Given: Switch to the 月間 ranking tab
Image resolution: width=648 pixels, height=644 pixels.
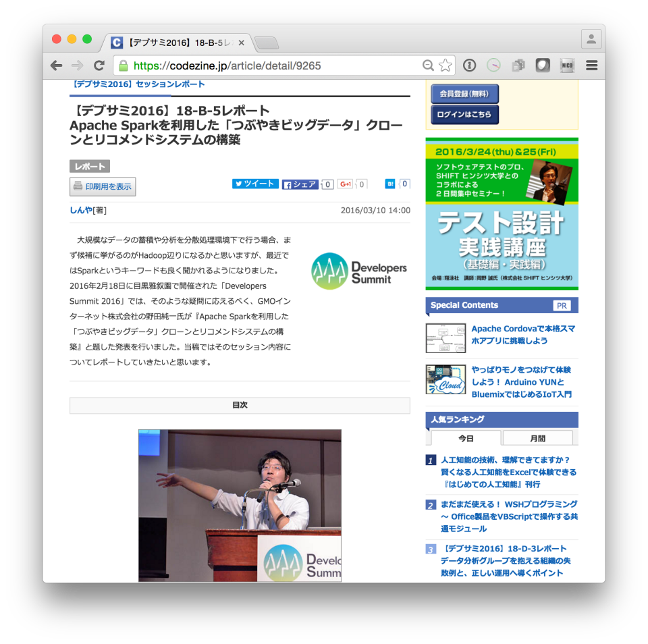Looking at the screenshot, I should [x=538, y=437].
